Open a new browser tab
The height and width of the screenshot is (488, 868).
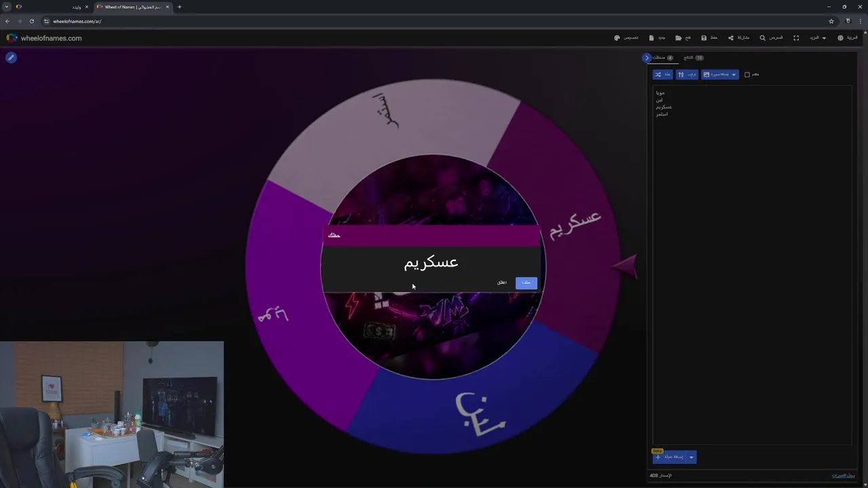[x=180, y=7]
